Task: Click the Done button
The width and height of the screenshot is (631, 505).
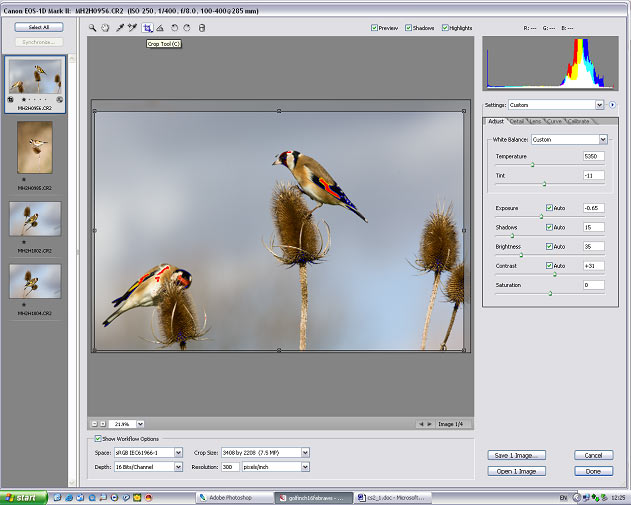Action: coord(594,471)
